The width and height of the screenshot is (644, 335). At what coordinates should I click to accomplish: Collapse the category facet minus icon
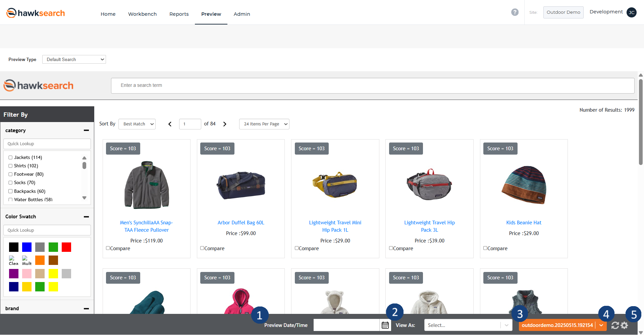point(86,130)
